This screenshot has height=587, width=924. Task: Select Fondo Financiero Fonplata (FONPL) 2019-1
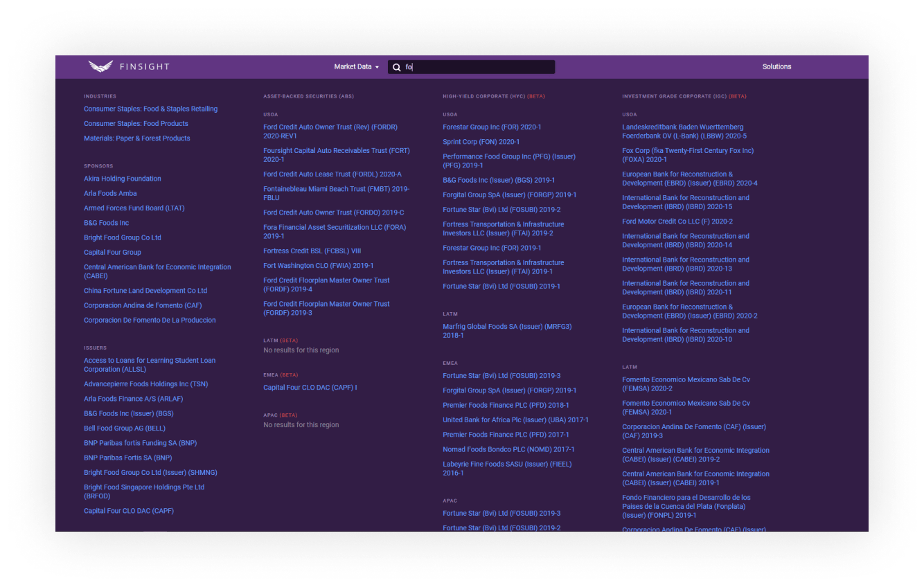(x=686, y=507)
